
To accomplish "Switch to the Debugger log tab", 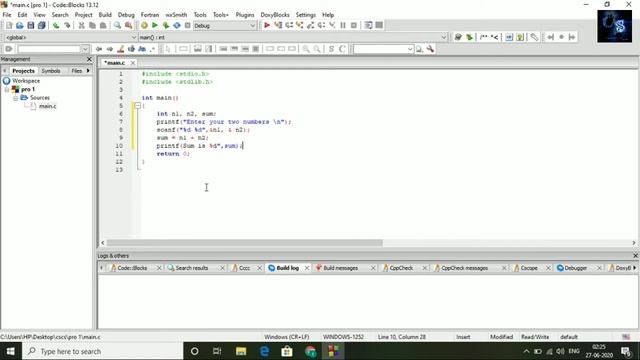I will (576, 268).
